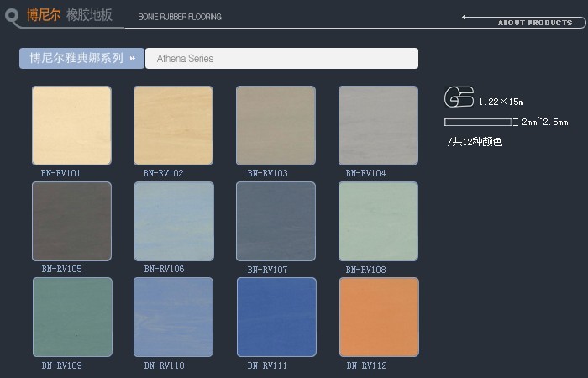Choose the pale green BN-RV108 swatch
Screen dimensions: 588x378
[378, 222]
